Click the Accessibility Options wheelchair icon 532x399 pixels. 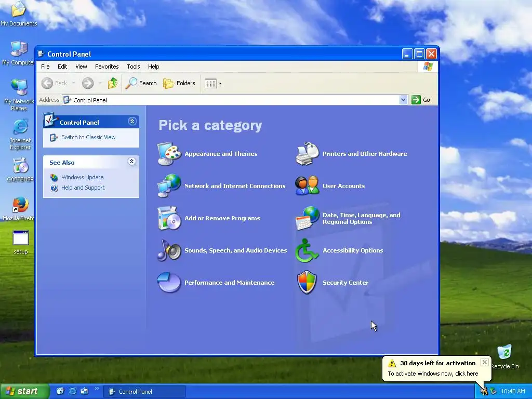point(307,250)
